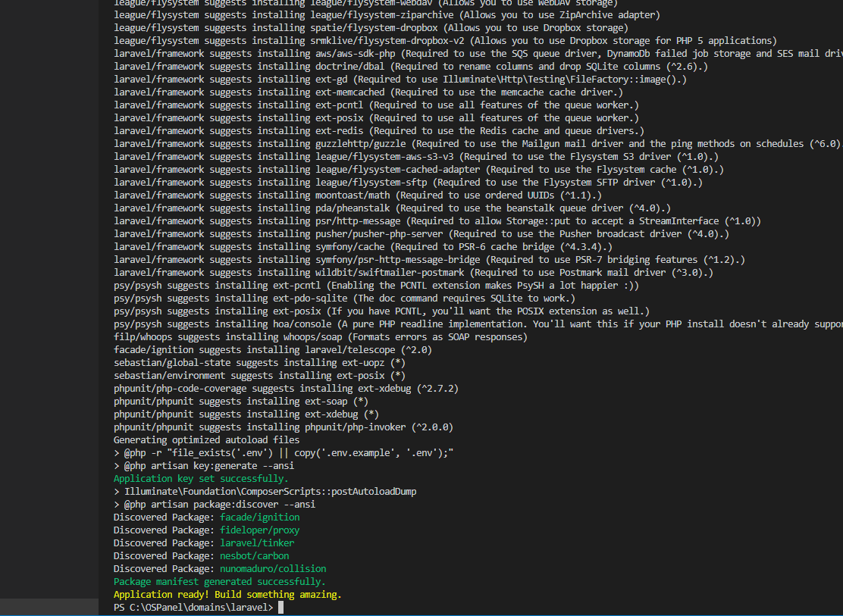This screenshot has width=843, height=616.
Task: Click the "srmklive/flysystem-dropbox-v2" suggestion line
Action: (x=446, y=39)
